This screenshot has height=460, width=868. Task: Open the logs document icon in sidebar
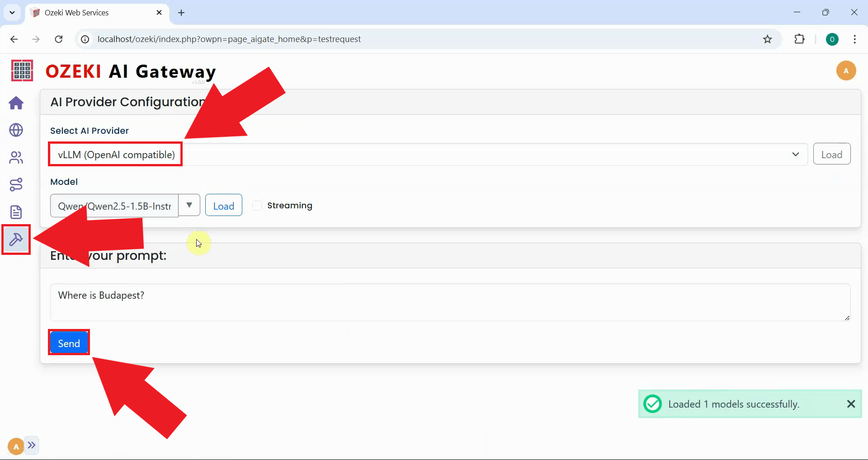click(16, 211)
